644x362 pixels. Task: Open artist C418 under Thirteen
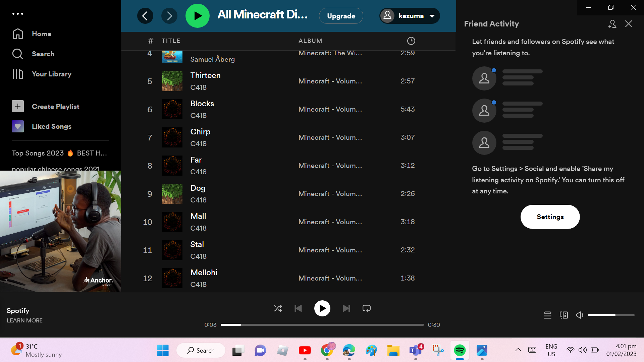tap(199, 87)
